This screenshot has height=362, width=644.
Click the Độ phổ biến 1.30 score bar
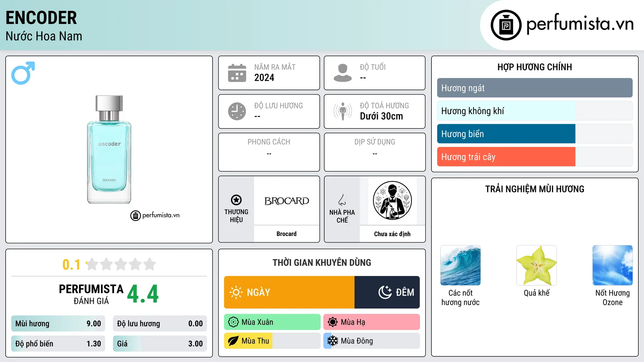[x=58, y=344]
